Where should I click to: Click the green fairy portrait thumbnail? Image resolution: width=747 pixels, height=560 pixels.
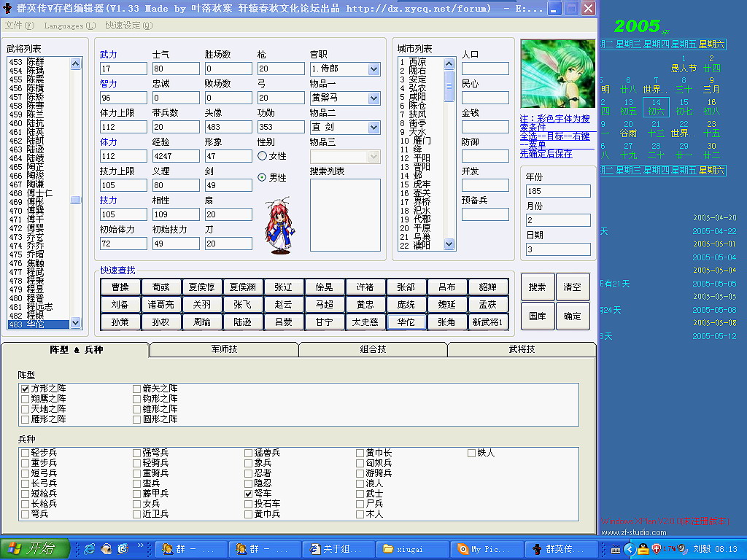point(557,74)
